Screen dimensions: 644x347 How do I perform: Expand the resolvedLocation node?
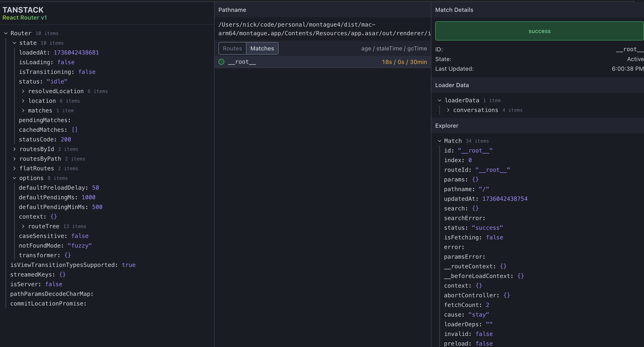click(23, 91)
